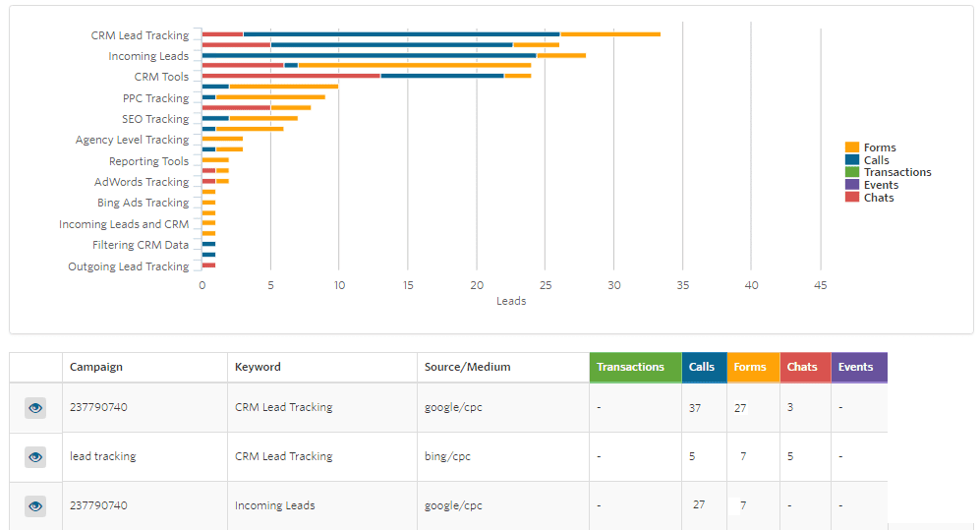Click the eye icon for Incoming Leads keyword row
980x530 pixels.
pyautogui.click(x=35, y=505)
